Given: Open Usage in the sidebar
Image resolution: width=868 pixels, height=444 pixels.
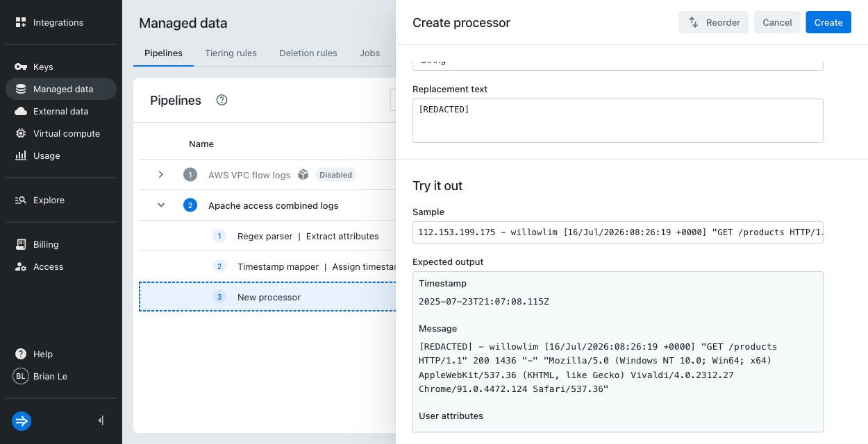Looking at the screenshot, I should (x=61, y=155).
